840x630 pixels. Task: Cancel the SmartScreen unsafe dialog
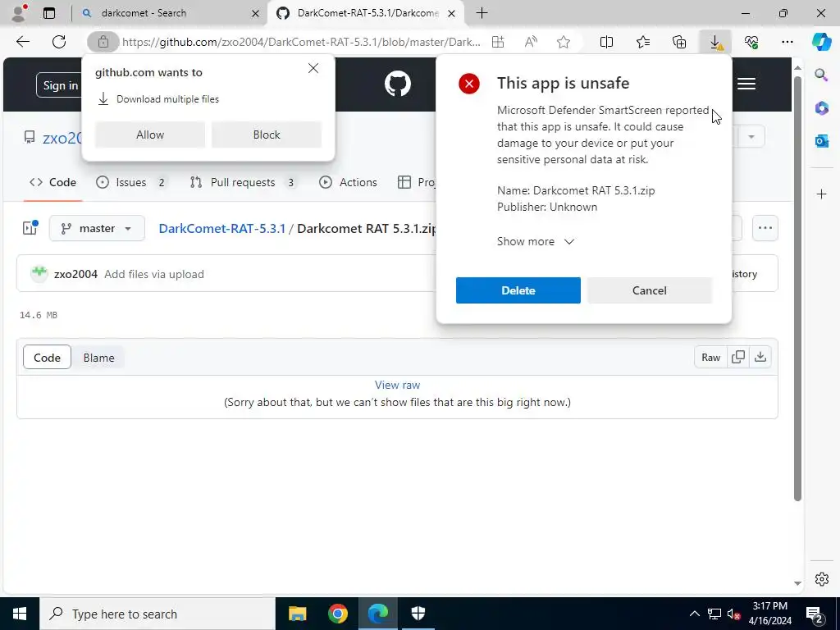650,290
